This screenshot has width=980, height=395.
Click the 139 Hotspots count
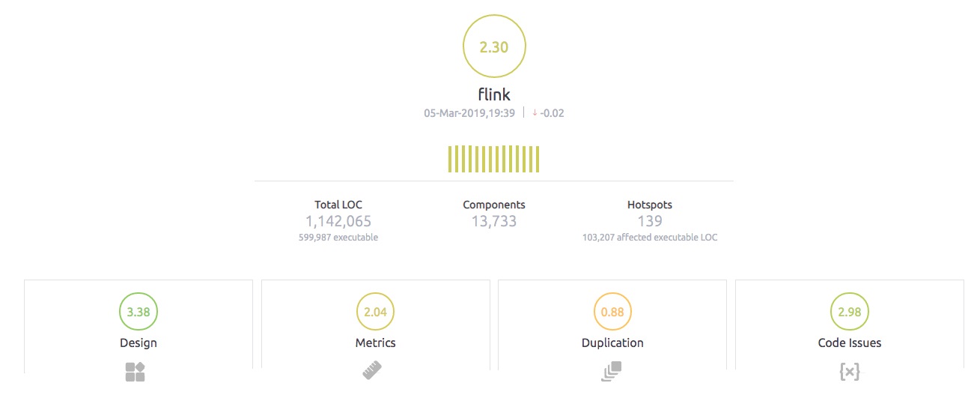(x=650, y=221)
